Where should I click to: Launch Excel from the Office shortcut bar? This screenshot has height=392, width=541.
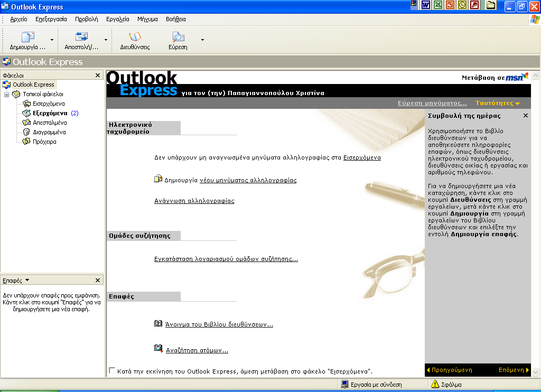coord(438,5)
